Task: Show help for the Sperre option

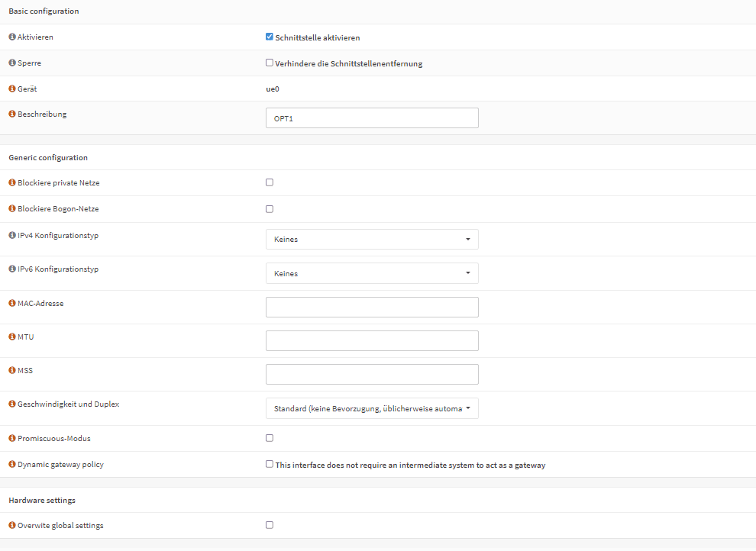Action: 12,63
